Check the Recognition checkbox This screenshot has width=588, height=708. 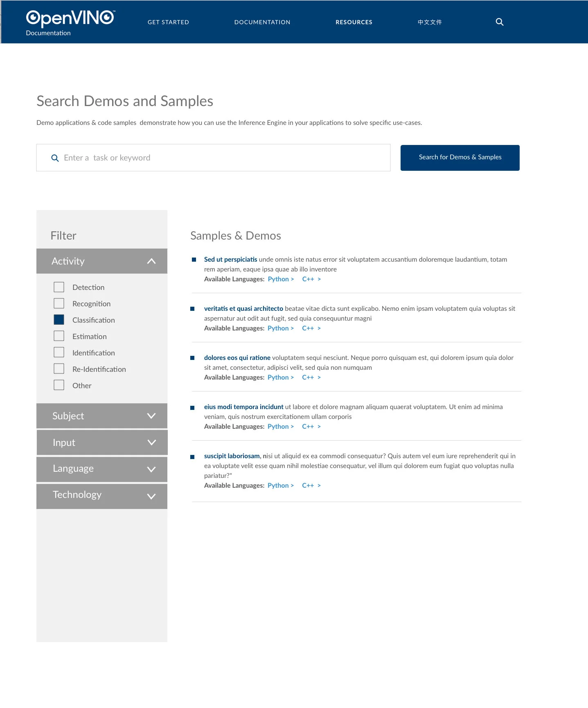tap(59, 303)
